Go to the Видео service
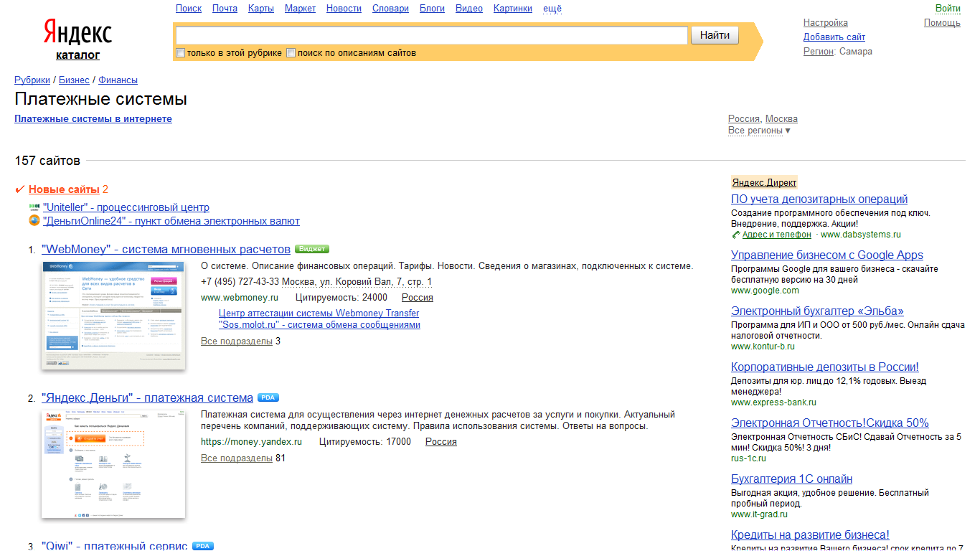This screenshot has height=551, width=980. [x=469, y=9]
